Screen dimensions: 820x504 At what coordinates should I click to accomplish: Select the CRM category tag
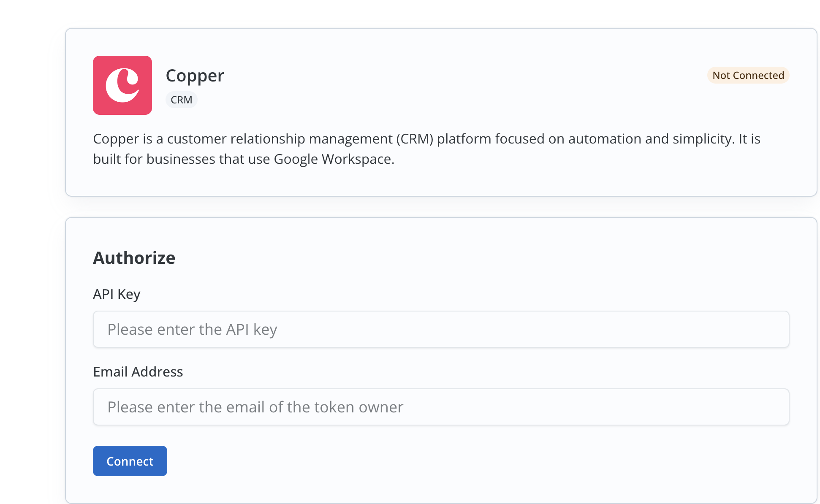[x=181, y=100]
